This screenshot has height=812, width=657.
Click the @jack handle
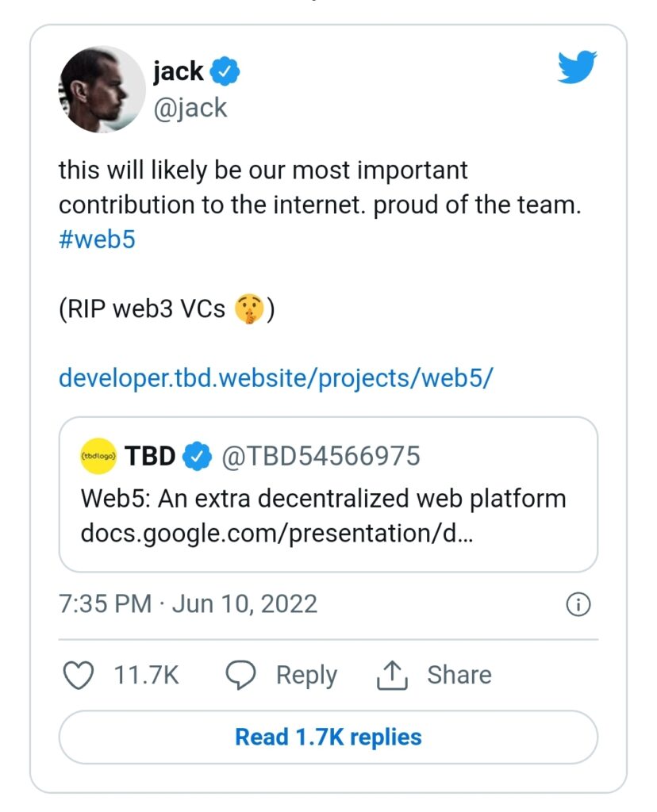pos(190,107)
